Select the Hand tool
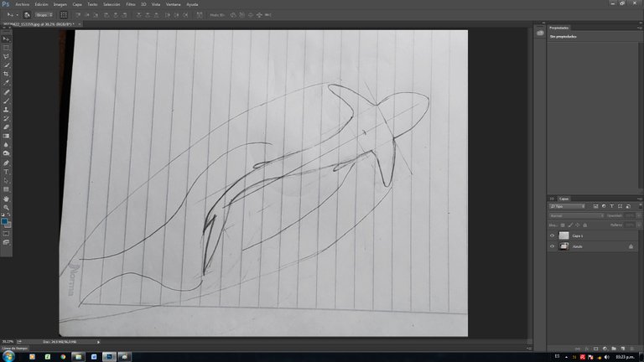This screenshot has width=644, height=362. pyautogui.click(x=6, y=199)
